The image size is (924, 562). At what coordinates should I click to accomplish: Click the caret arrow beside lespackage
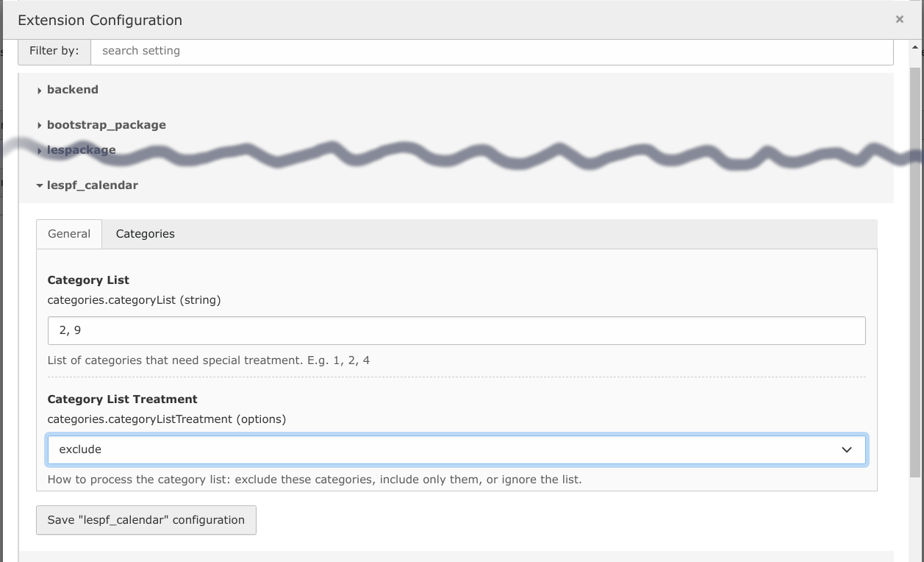pos(40,151)
